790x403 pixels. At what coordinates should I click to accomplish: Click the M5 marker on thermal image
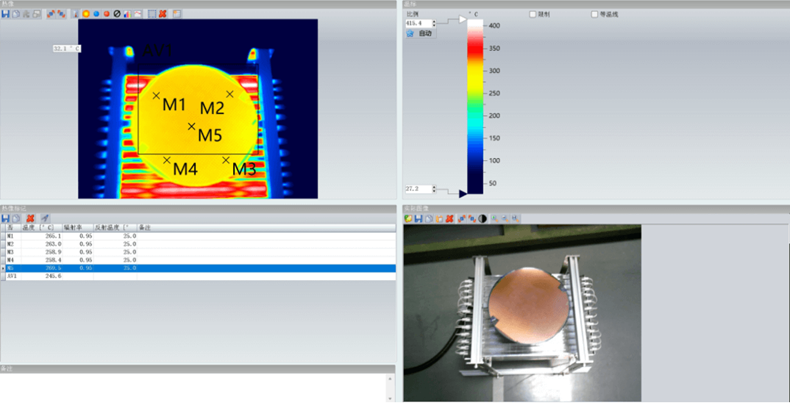(192, 126)
